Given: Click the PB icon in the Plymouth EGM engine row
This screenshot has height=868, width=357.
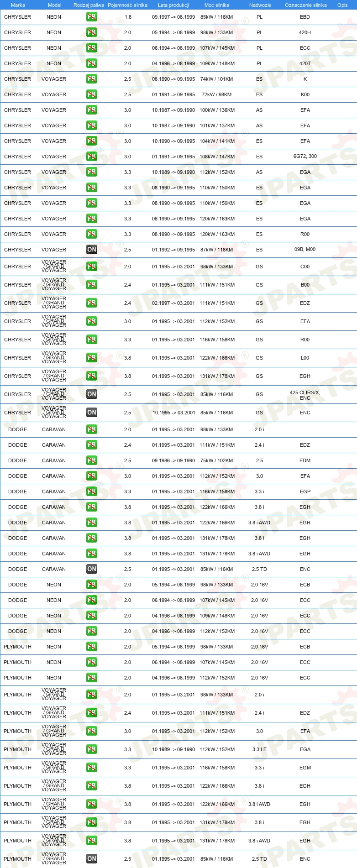Looking at the screenshot, I should point(92,768).
